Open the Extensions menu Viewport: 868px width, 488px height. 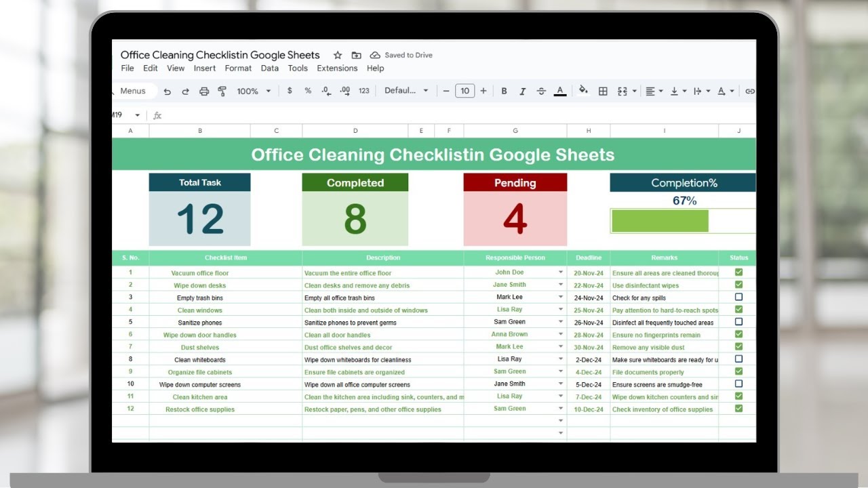337,68
